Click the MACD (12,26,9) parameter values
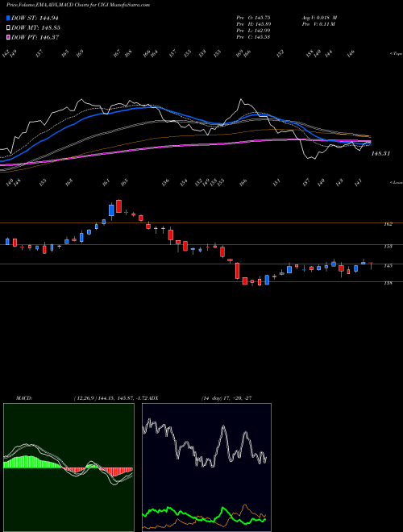This screenshot has width=403, height=532. click(x=110, y=398)
